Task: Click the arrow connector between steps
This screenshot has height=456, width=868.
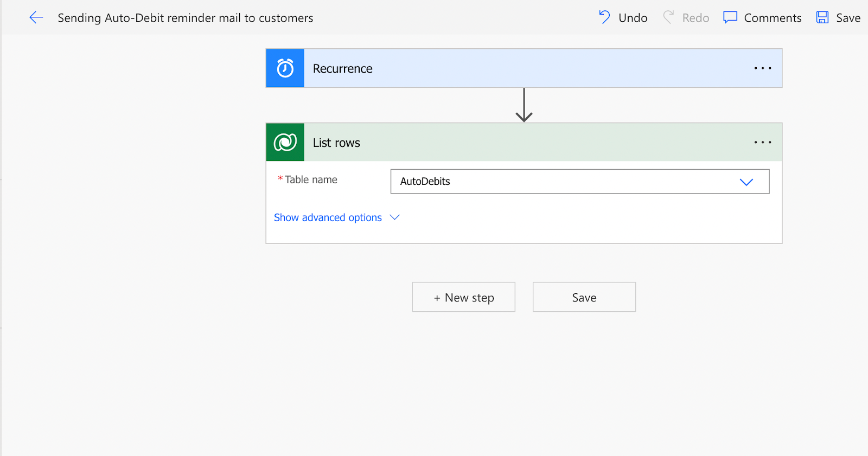Action: [524, 105]
